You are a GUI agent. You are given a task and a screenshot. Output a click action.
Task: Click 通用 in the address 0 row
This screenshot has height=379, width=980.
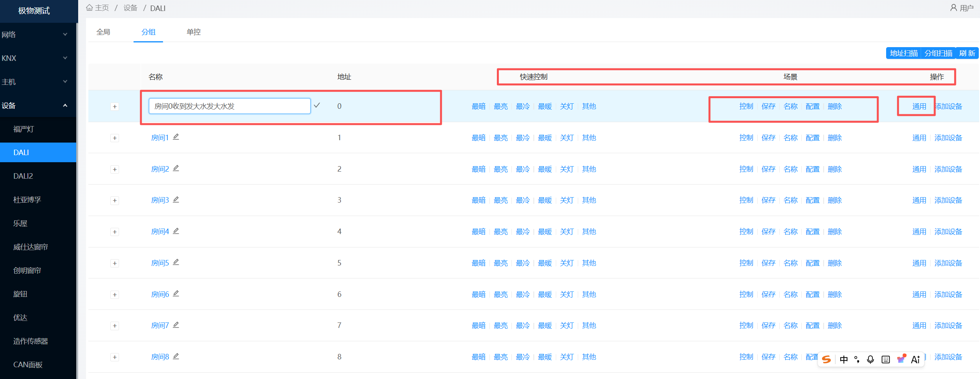tap(919, 106)
